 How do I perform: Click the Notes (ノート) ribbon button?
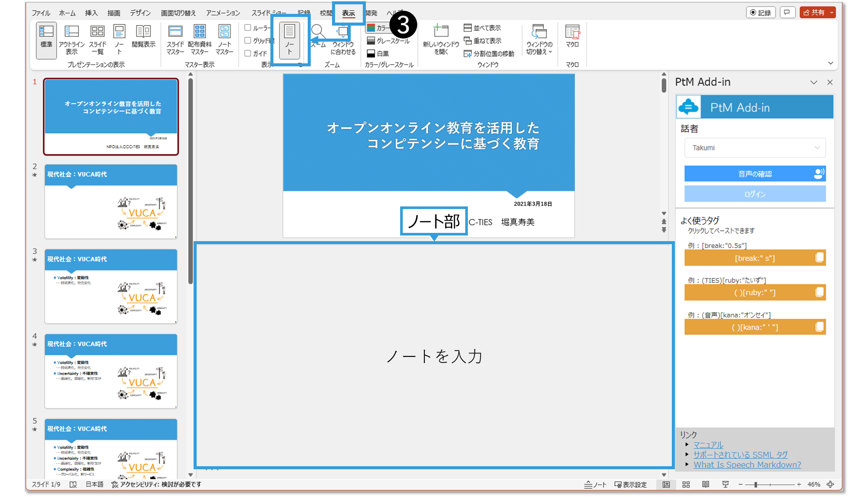tap(289, 39)
